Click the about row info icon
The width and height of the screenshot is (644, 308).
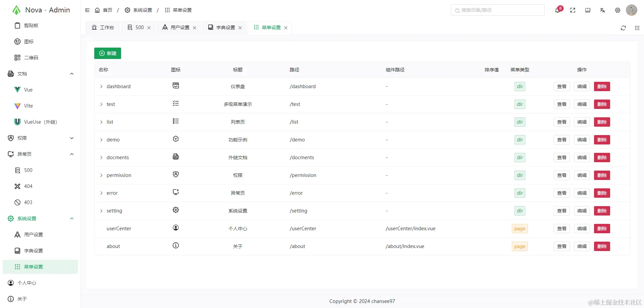176,245
